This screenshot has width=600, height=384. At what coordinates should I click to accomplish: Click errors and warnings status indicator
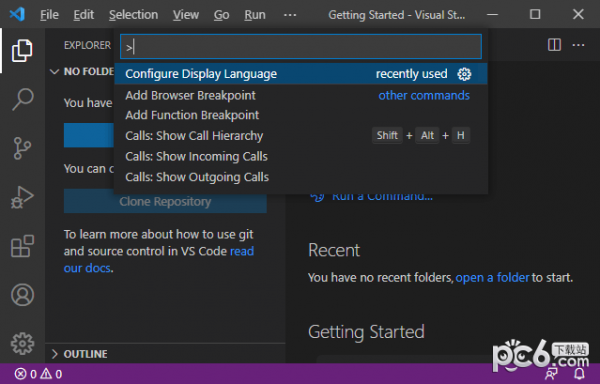(x=38, y=374)
